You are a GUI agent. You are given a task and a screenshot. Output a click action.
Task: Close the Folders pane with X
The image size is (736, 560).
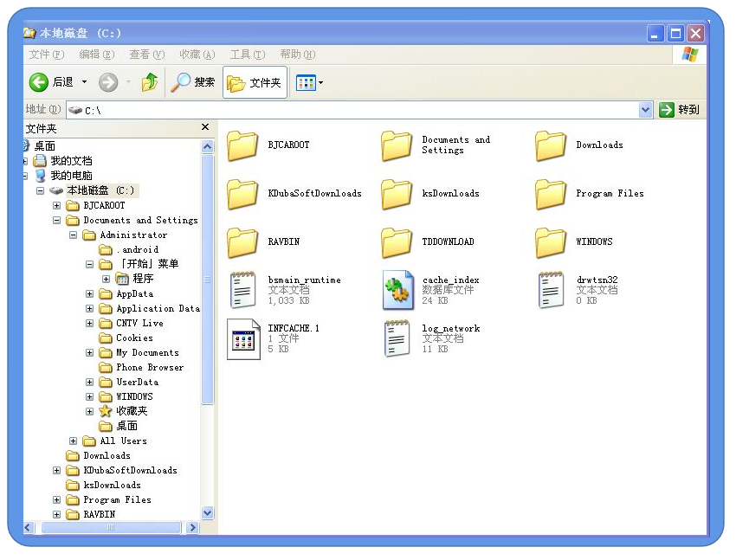point(205,127)
